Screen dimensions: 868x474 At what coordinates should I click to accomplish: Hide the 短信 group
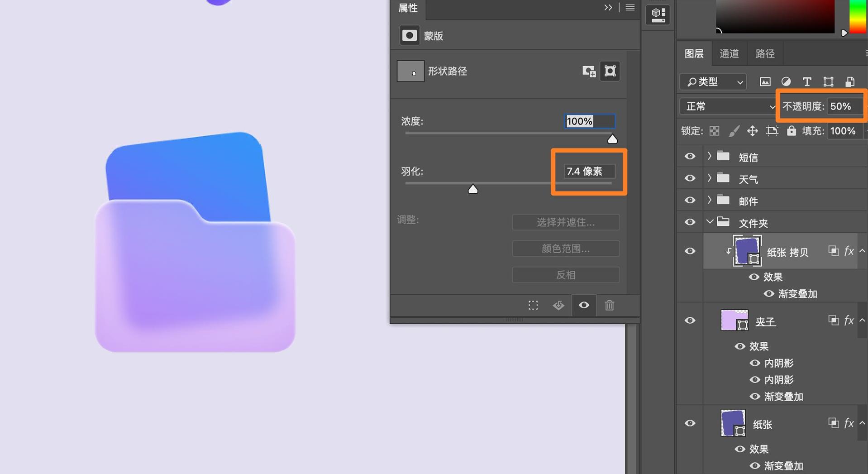(x=690, y=156)
